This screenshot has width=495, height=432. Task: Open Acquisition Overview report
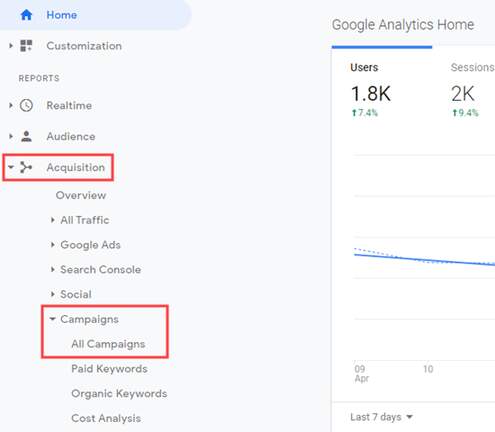click(x=81, y=195)
